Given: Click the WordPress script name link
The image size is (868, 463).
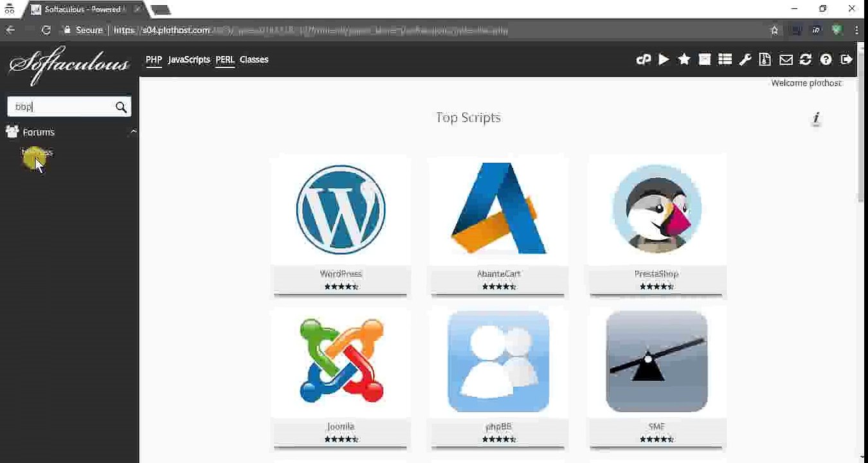Looking at the screenshot, I should pyautogui.click(x=341, y=274).
